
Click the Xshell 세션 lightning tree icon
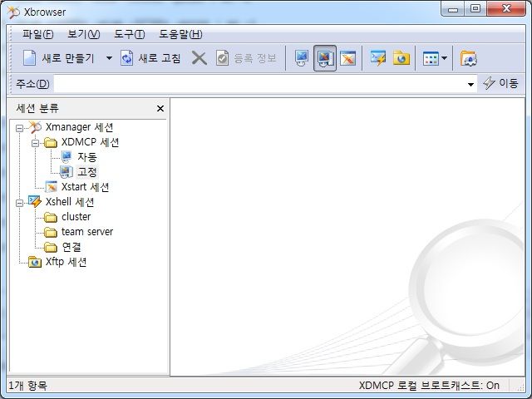point(35,201)
